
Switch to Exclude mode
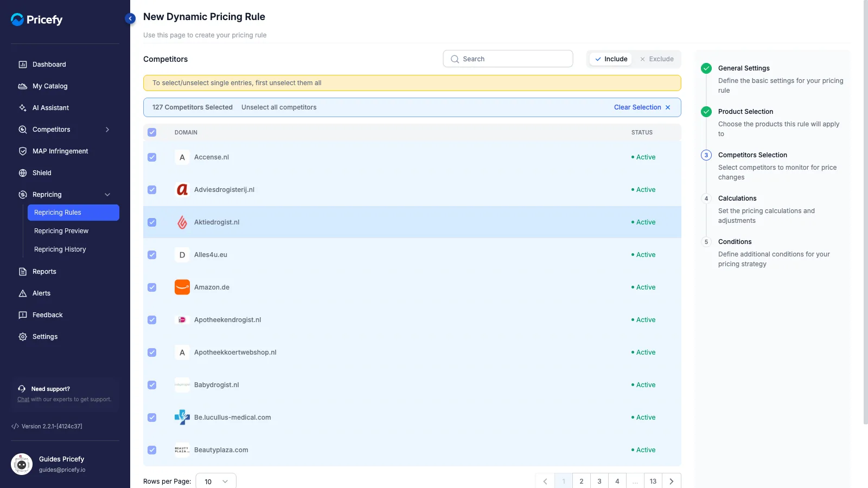pyautogui.click(x=656, y=59)
